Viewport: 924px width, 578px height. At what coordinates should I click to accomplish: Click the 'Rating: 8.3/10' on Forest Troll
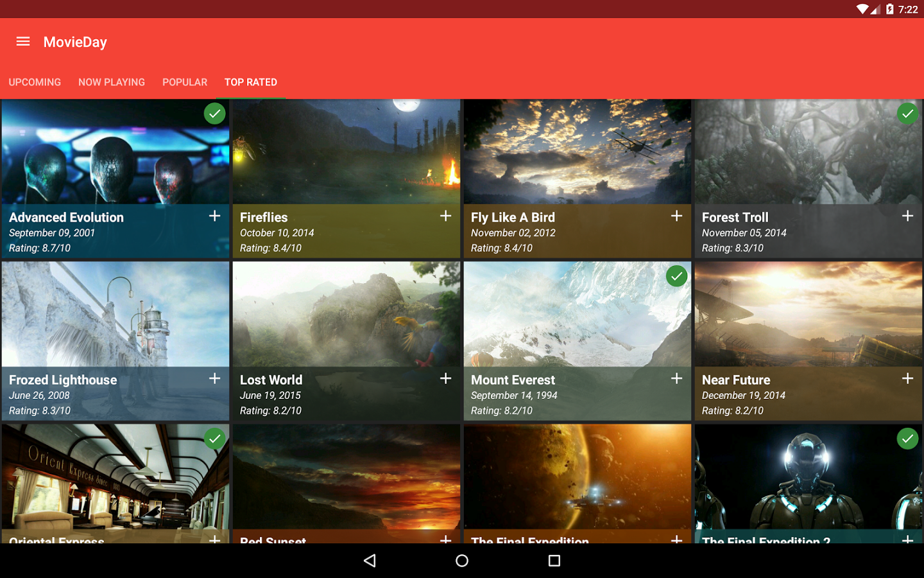[732, 248]
